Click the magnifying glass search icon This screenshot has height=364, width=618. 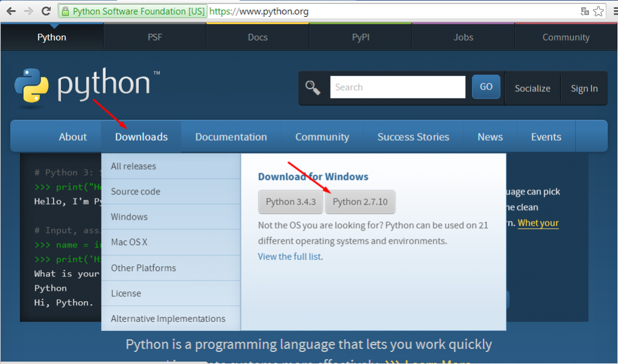tap(313, 88)
